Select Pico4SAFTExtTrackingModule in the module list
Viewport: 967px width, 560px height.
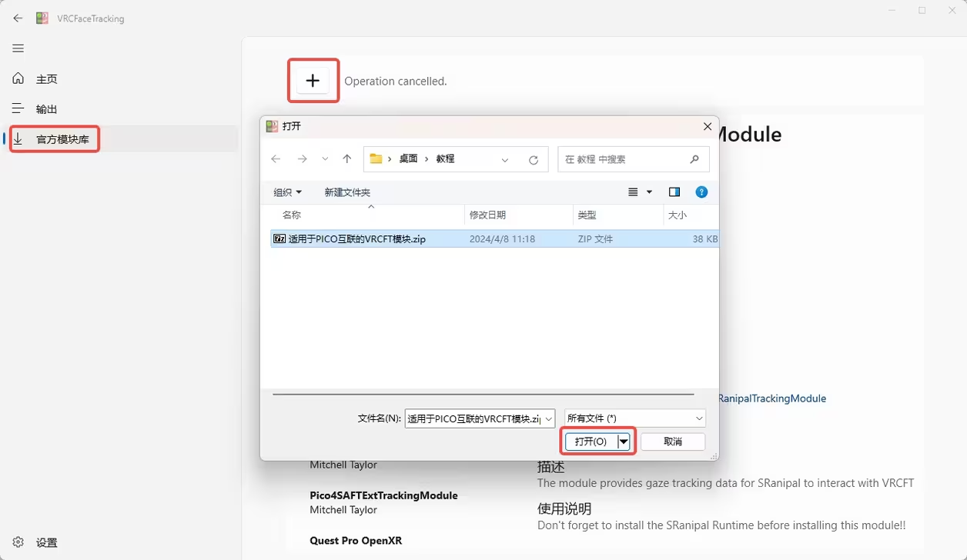383,495
